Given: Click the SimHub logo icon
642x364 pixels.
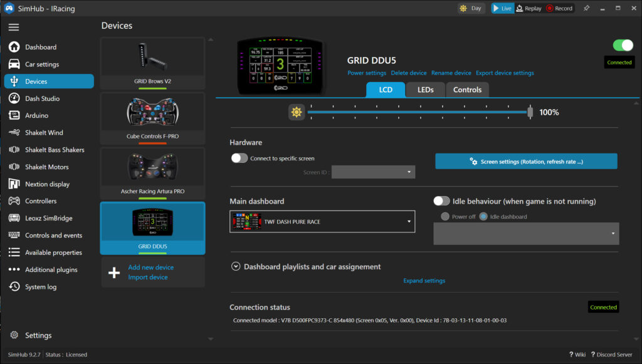Looking at the screenshot, I should [x=9, y=8].
